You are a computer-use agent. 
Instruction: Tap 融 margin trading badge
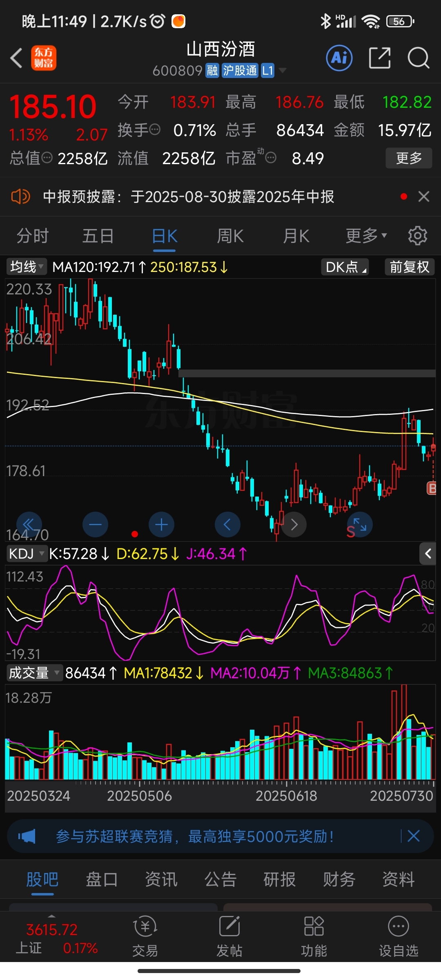[212, 71]
